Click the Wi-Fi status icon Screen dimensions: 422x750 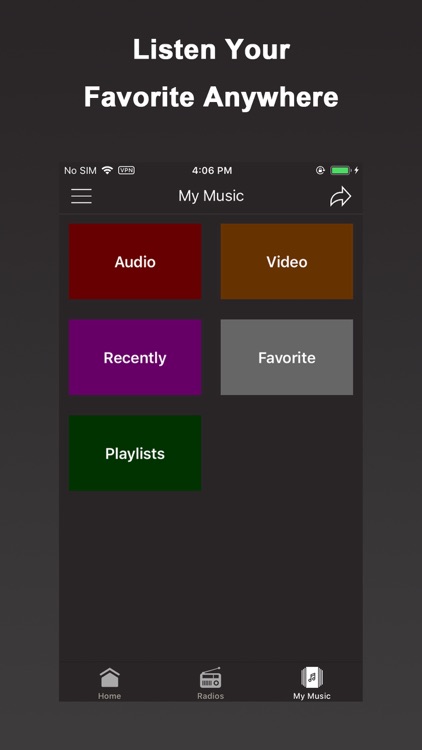[x=108, y=170]
